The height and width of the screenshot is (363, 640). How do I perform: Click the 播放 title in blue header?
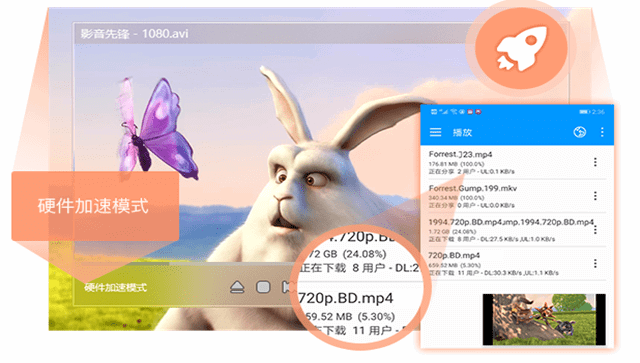coord(462,132)
